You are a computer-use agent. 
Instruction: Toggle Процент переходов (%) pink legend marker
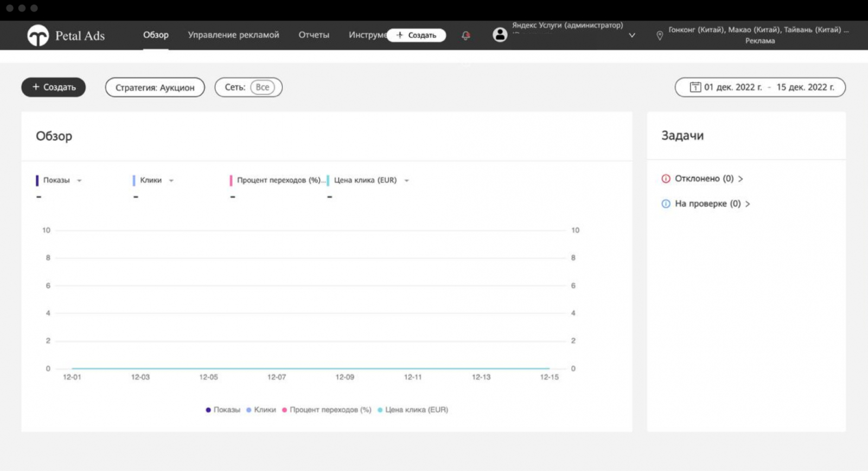(284, 410)
